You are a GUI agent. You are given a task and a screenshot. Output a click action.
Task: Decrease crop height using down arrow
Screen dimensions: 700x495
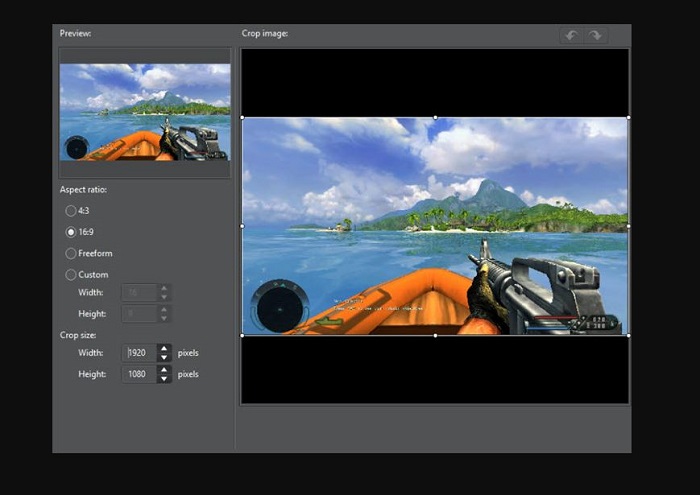(164, 379)
